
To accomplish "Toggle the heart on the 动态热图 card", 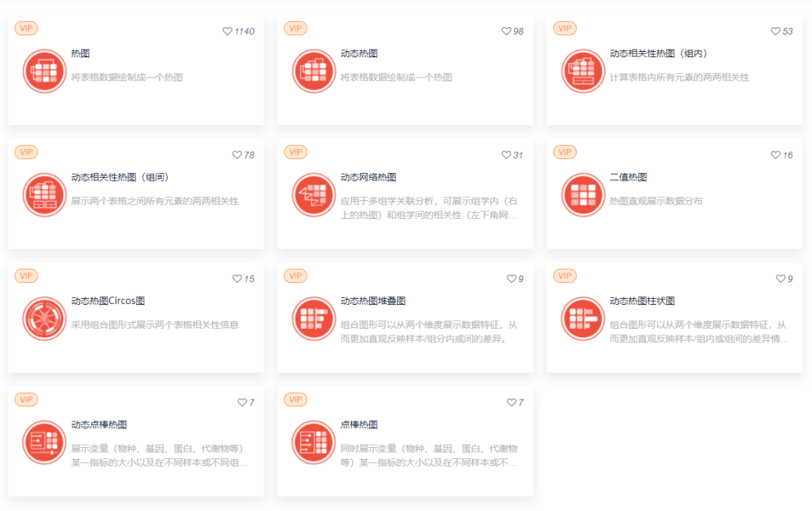I will coord(506,31).
